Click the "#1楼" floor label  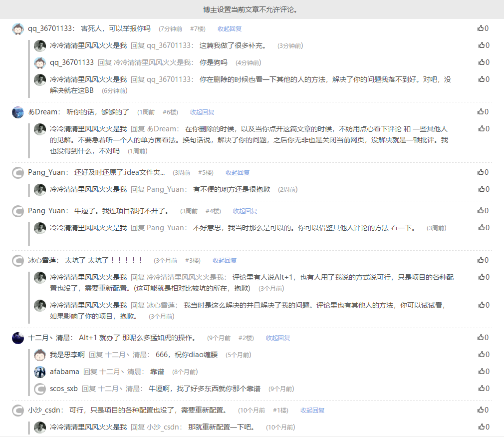click(280, 411)
